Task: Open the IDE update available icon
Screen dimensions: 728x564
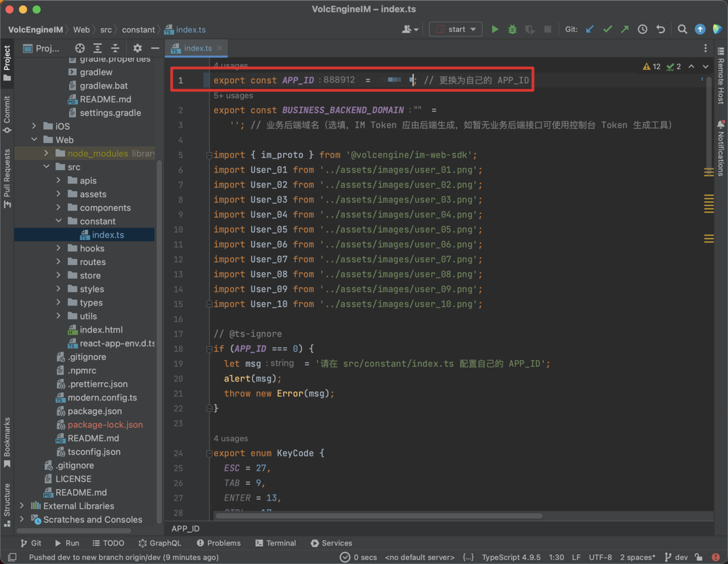Action: 700,30
